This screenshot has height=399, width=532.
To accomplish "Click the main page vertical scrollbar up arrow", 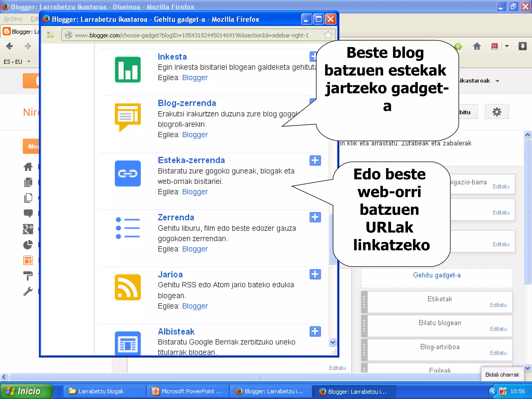I will (527, 135).
